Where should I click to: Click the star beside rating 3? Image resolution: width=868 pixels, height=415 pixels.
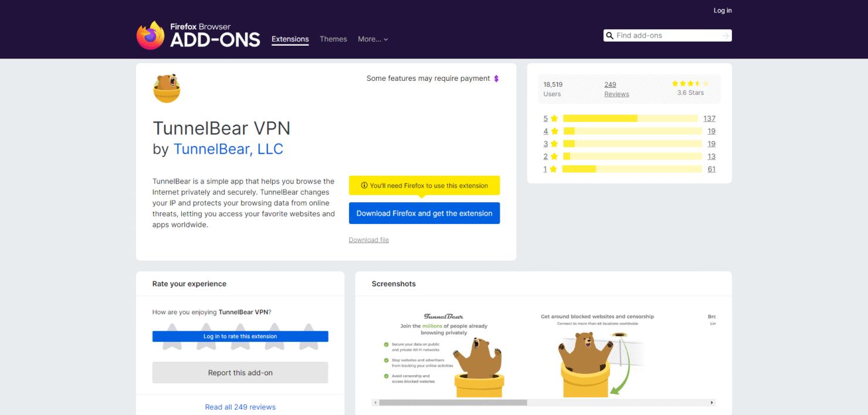click(x=554, y=144)
